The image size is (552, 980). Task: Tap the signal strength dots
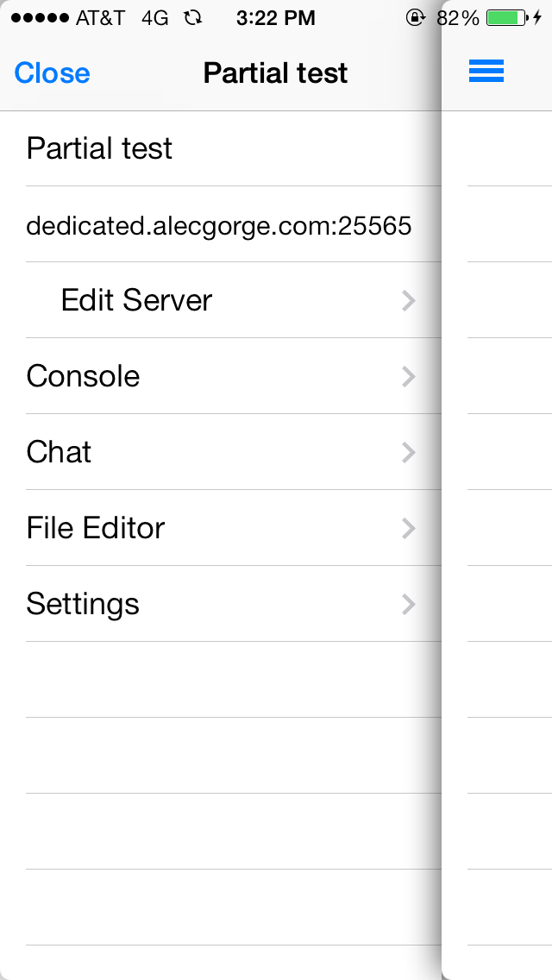pos(40,18)
